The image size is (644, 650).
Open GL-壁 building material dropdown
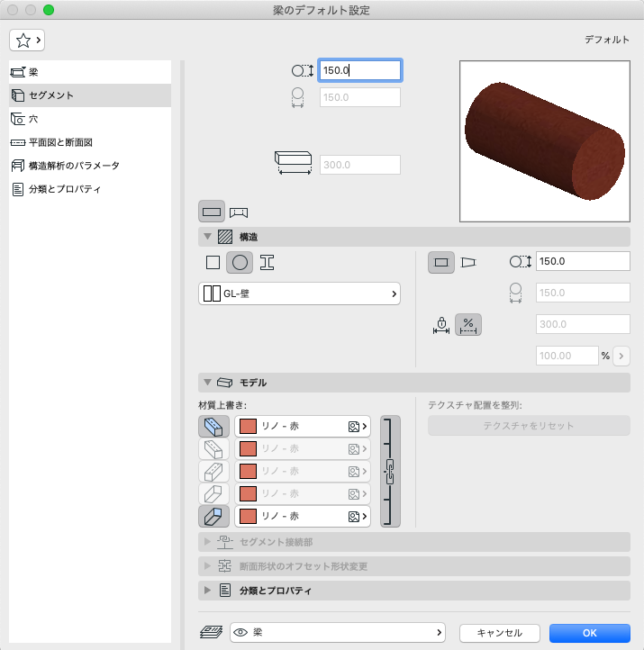[299, 293]
